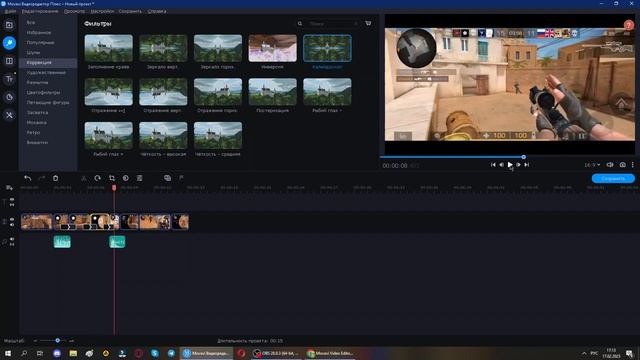
Task: Click the blue Сохранить export button
Action: point(613,178)
